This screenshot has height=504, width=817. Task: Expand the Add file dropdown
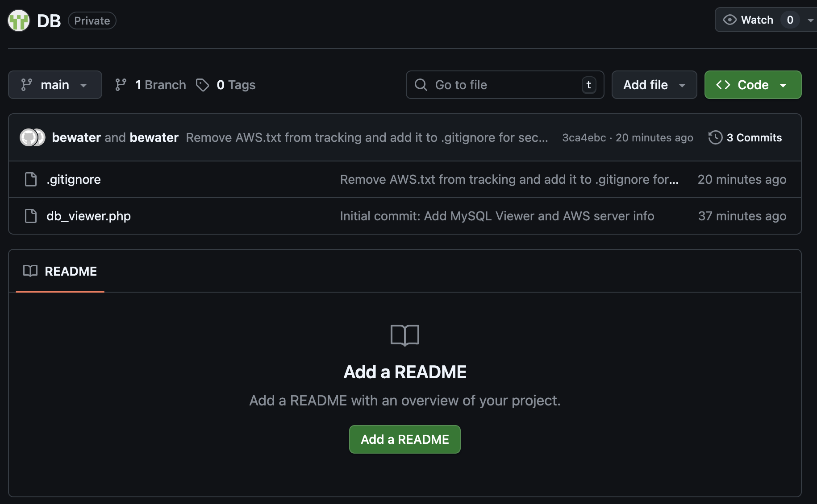(654, 85)
